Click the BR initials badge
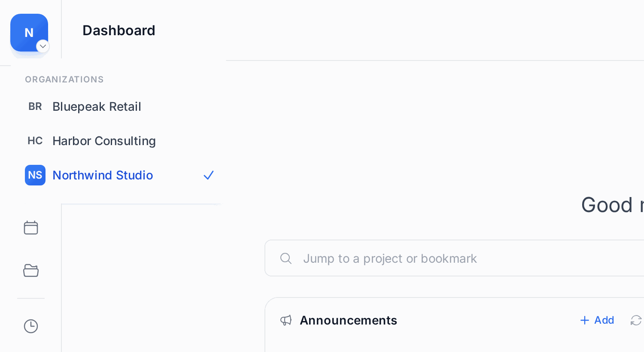The width and height of the screenshot is (644, 352). [35, 106]
